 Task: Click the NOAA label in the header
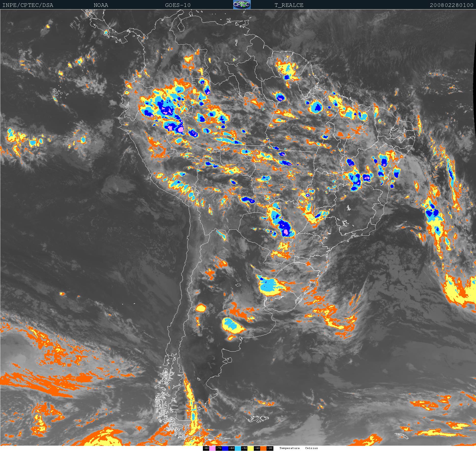101,5
